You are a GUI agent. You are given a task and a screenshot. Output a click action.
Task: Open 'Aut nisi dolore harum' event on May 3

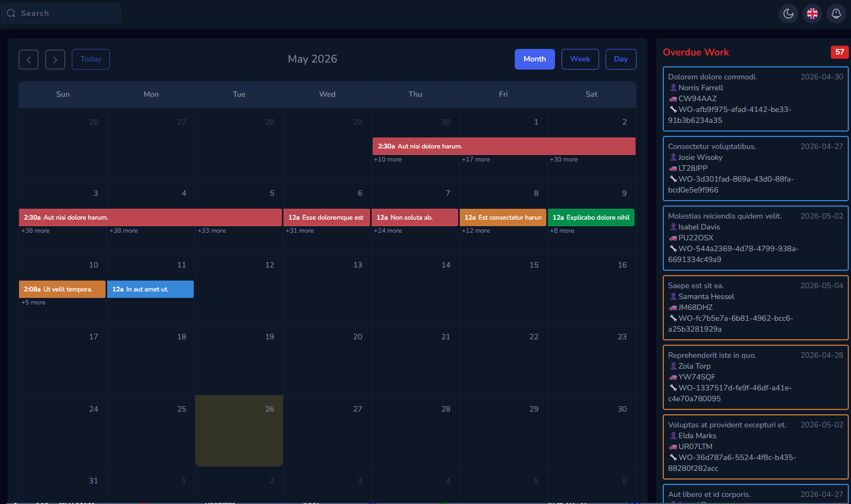(x=150, y=217)
